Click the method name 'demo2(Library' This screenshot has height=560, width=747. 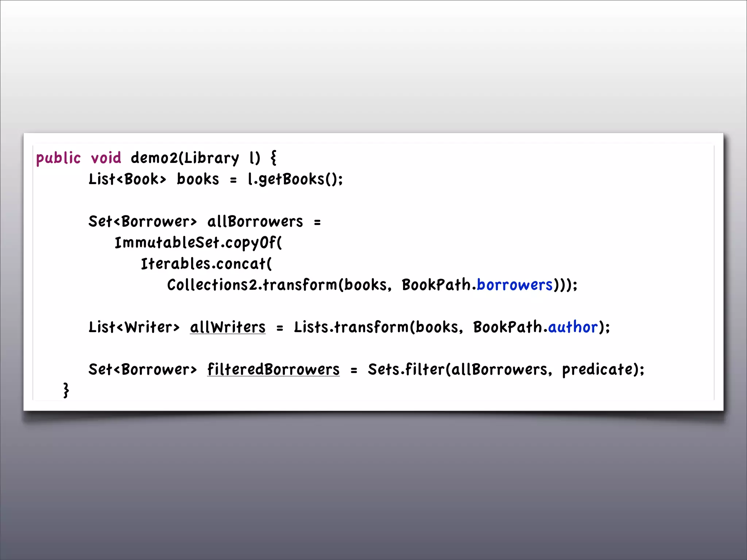(185, 159)
